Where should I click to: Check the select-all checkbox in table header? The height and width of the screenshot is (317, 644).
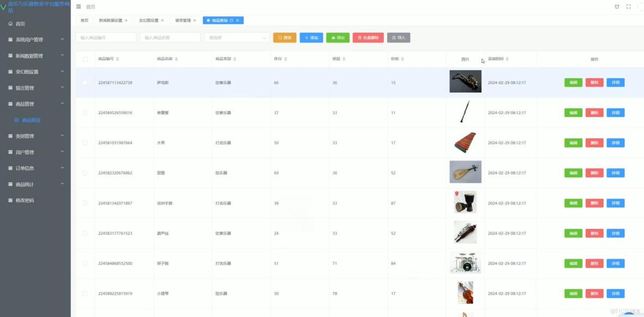pyautogui.click(x=85, y=59)
